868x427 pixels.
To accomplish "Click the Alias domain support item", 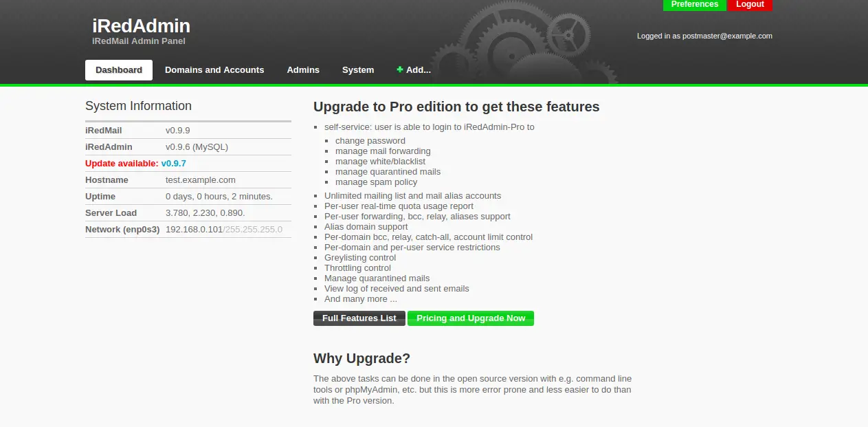I will coord(366,227).
